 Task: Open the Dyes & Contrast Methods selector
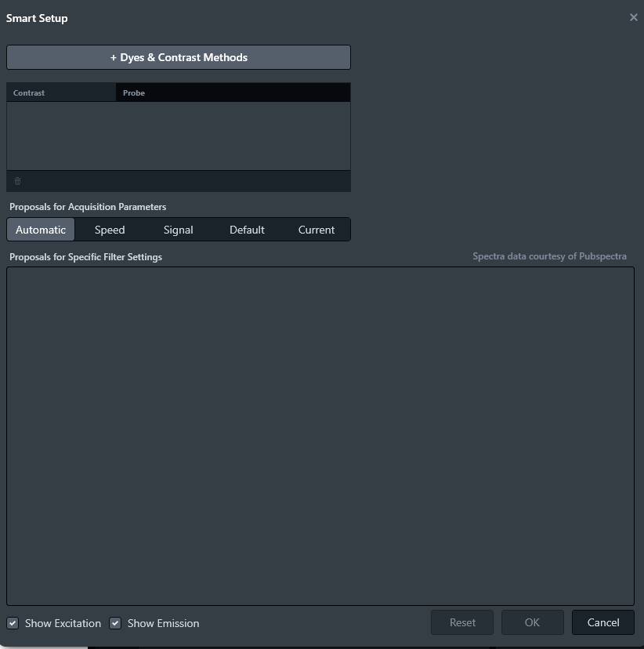[x=178, y=56]
